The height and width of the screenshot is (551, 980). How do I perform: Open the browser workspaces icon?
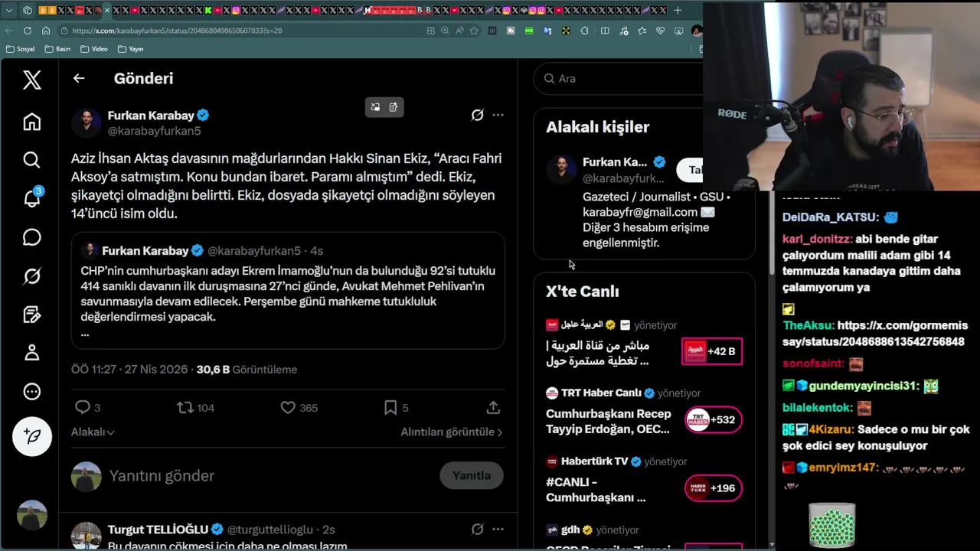tap(28, 10)
